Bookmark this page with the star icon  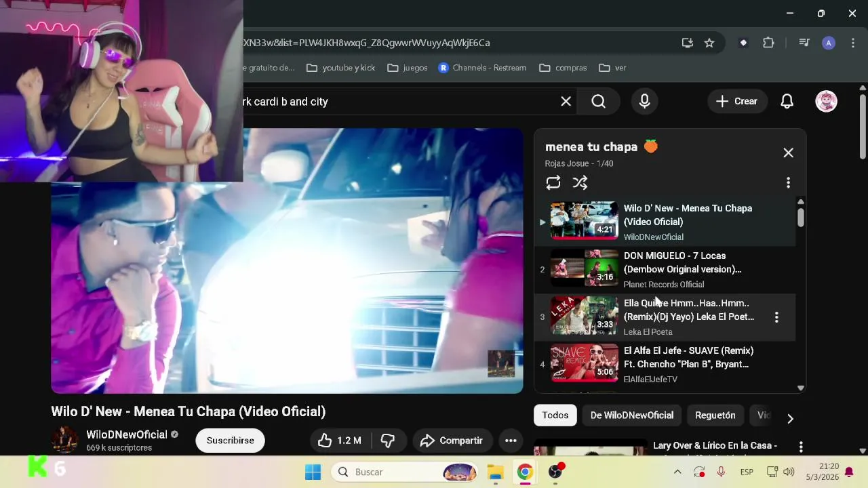click(x=709, y=43)
